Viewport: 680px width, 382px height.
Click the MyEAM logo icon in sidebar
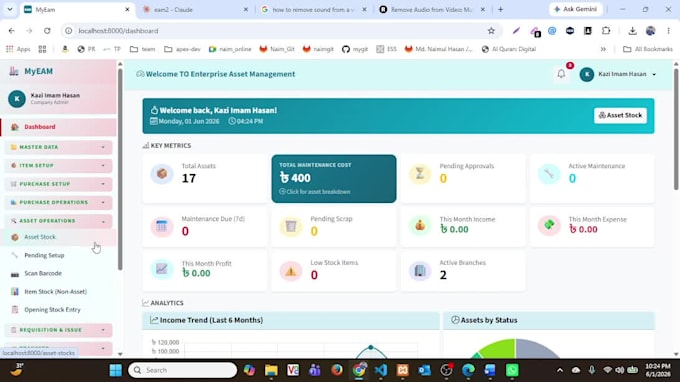point(14,71)
